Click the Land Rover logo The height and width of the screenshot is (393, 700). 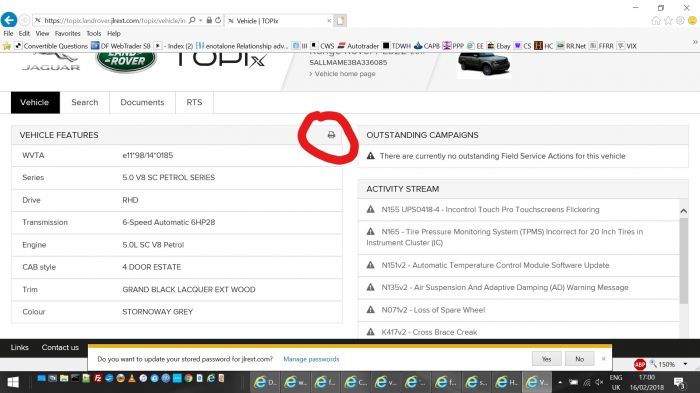126,61
